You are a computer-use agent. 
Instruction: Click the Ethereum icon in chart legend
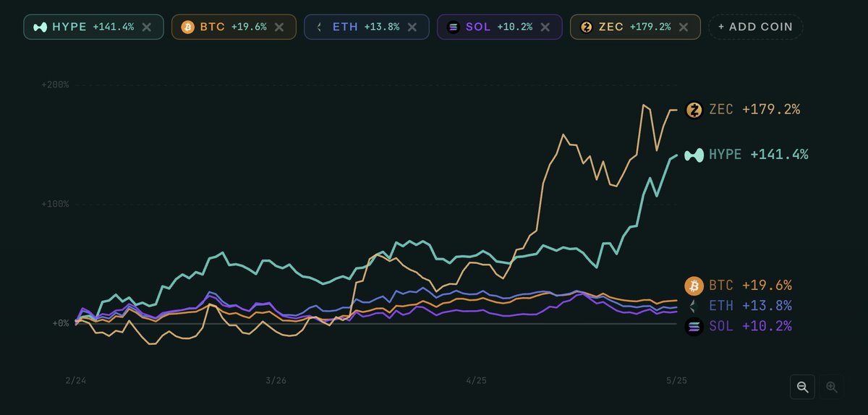[694, 306]
